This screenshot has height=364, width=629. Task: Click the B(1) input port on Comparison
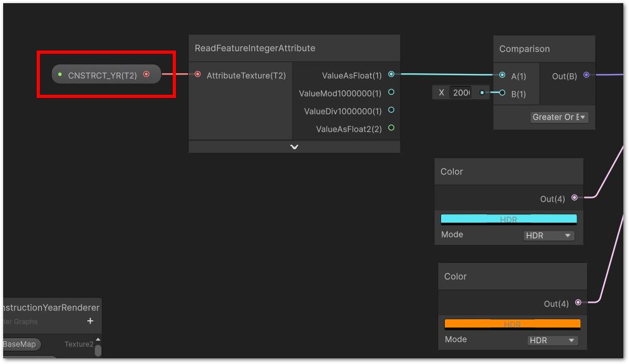coord(502,93)
